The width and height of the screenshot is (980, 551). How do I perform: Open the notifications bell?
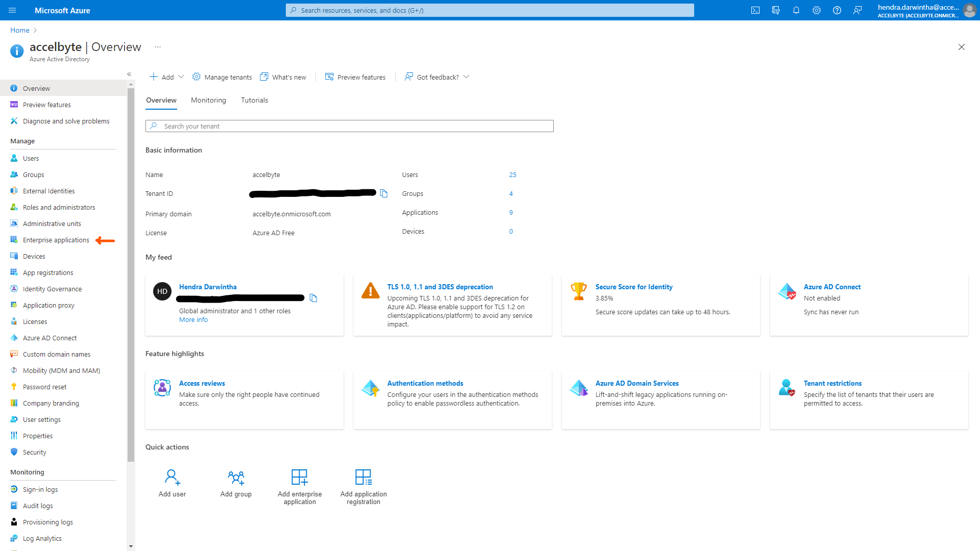pyautogui.click(x=796, y=10)
